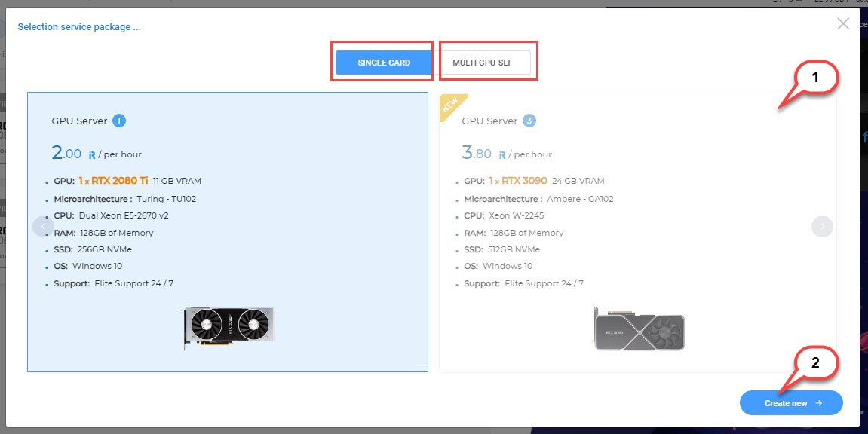This screenshot has height=434, width=868.
Task: Go to previous package with left arrow
Action: pos(43,226)
